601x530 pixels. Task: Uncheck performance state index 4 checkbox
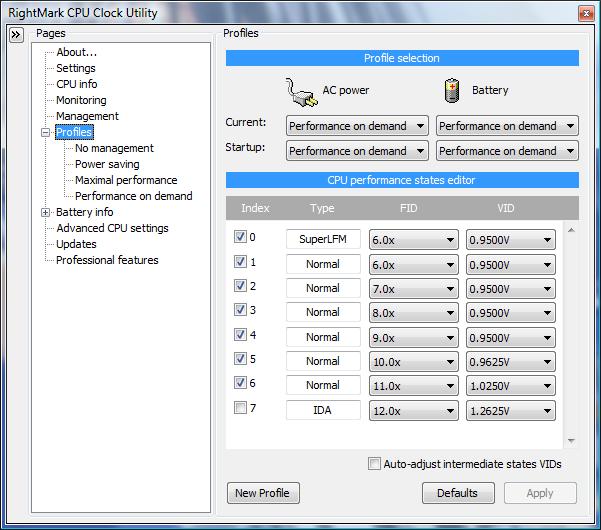tap(240, 335)
